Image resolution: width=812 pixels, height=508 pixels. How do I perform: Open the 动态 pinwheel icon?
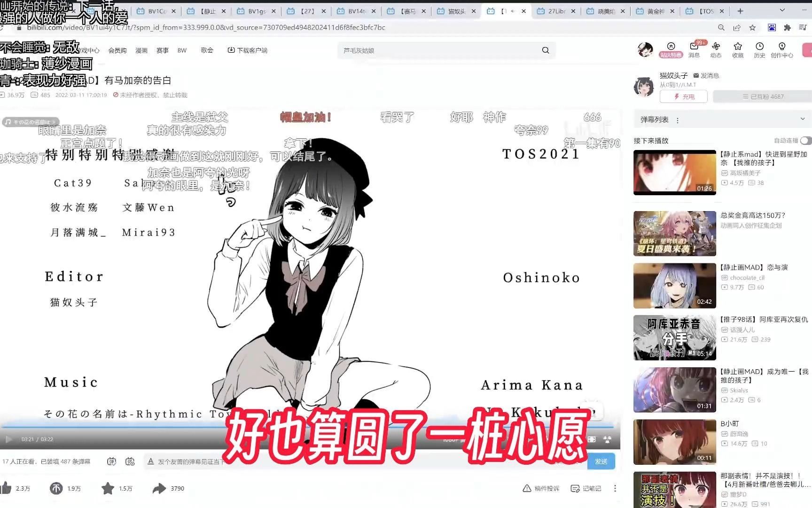tap(716, 46)
